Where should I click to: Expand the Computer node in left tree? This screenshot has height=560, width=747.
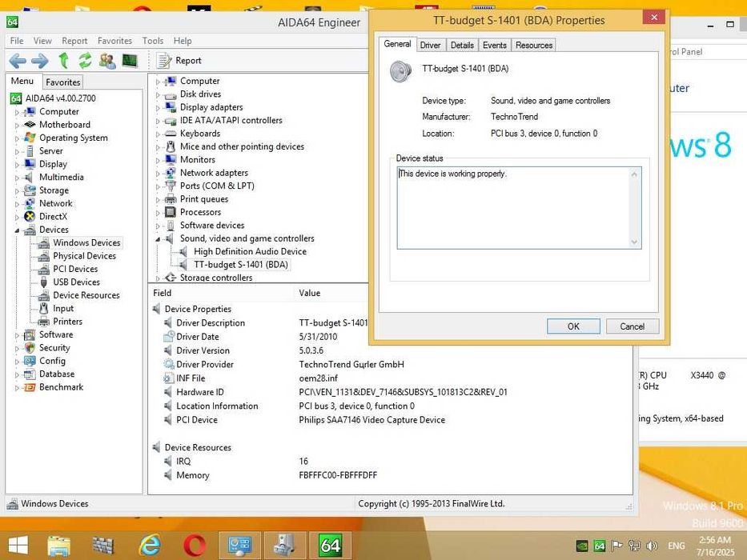pyautogui.click(x=17, y=112)
